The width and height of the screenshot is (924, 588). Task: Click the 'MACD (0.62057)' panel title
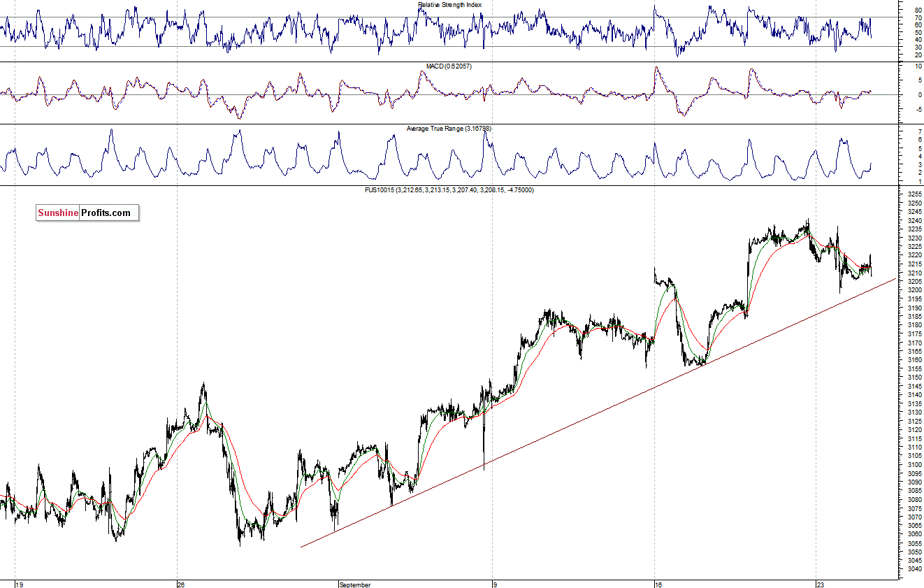pos(449,66)
